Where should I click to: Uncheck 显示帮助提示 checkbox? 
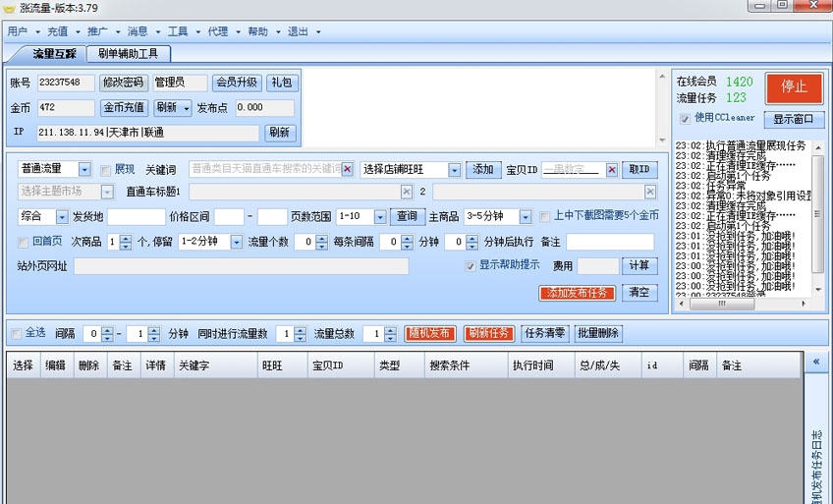(x=470, y=265)
